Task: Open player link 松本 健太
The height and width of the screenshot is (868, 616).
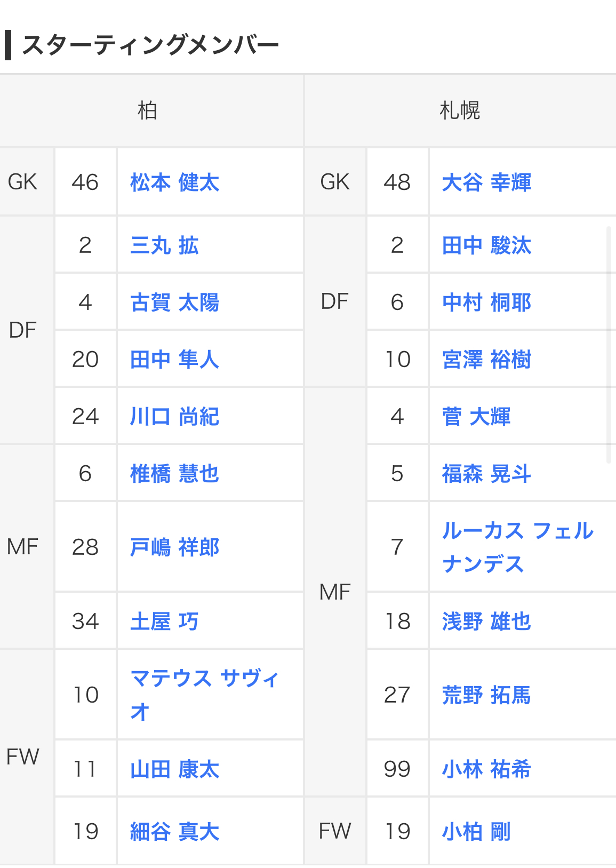Action: (175, 182)
